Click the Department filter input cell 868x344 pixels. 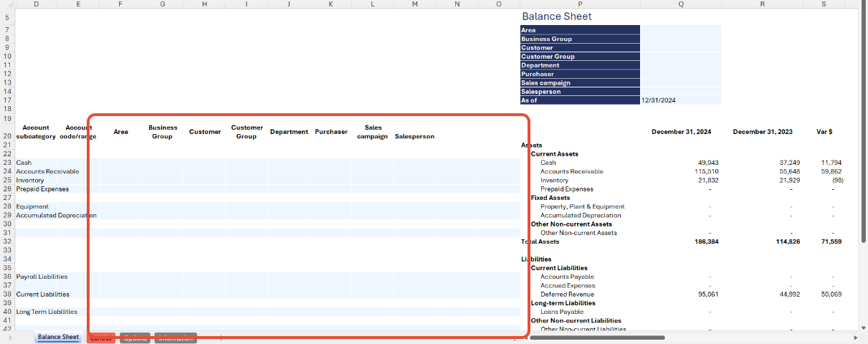(681, 65)
